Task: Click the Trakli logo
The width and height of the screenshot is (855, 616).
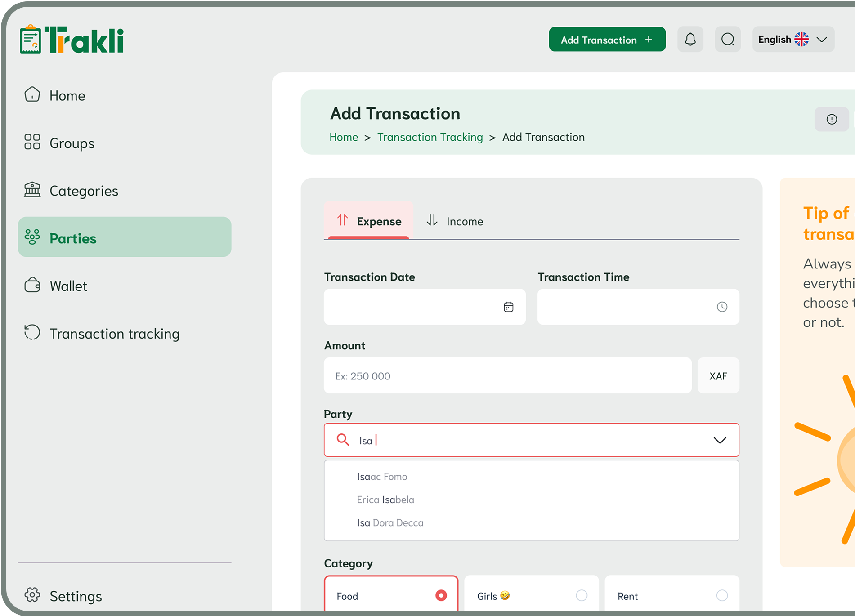Action: click(x=72, y=40)
